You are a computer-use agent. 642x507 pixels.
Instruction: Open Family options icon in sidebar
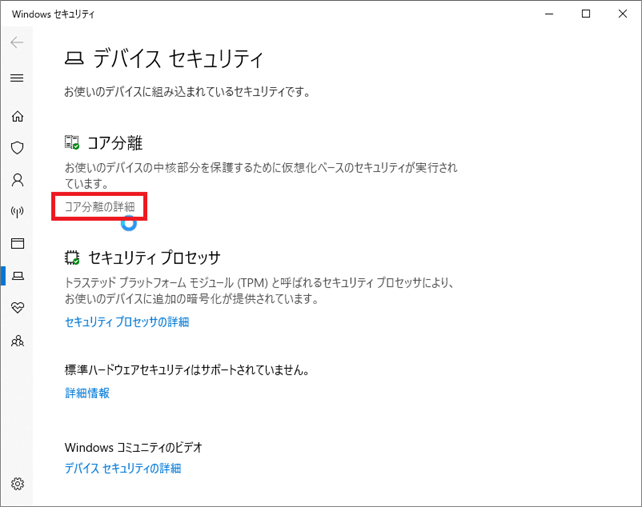[16, 340]
